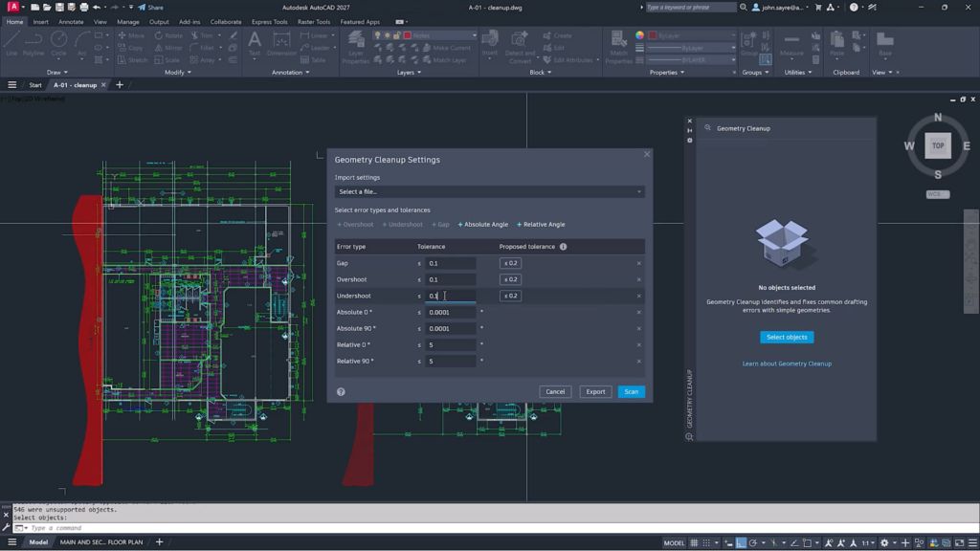The width and height of the screenshot is (980, 551).
Task: Toggle ortho mode in status bar
Action: [741, 543]
